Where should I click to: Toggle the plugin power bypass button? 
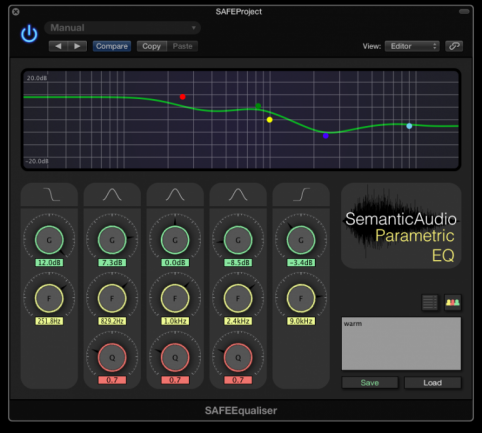click(x=29, y=34)
